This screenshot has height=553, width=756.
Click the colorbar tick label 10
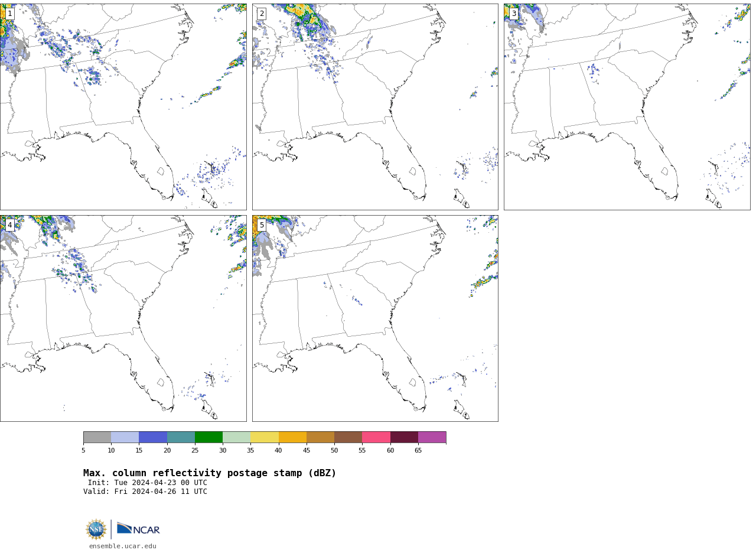coord(111,451)
